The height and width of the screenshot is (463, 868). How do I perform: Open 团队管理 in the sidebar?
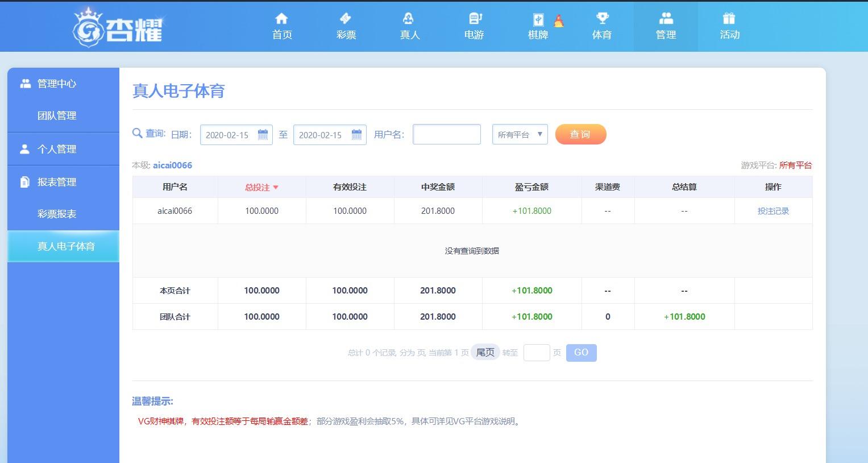[x=57, y=115]
